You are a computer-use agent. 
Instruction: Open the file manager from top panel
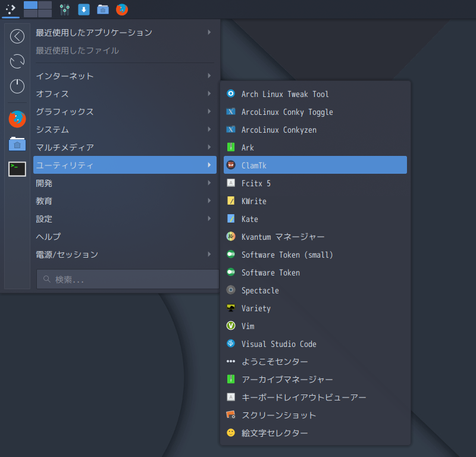coord(103,10)
